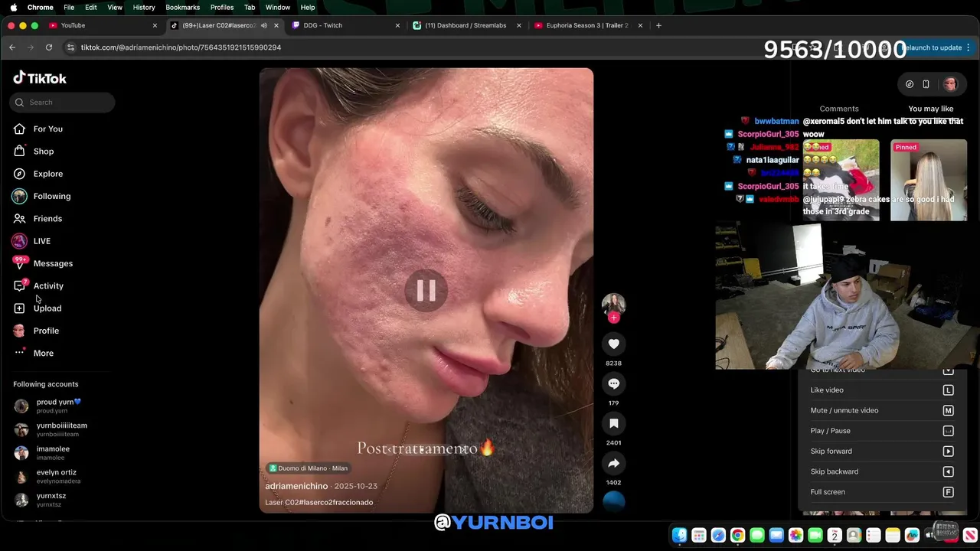This screenshot has width=980, height=551.
Task: Click Relaunch to update button
Action: 936,47
